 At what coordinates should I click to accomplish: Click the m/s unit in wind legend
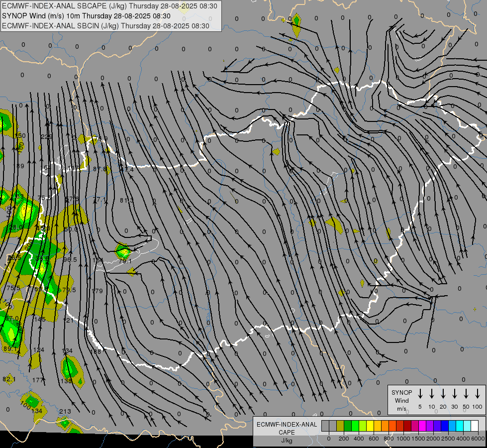tap(401, 409)
